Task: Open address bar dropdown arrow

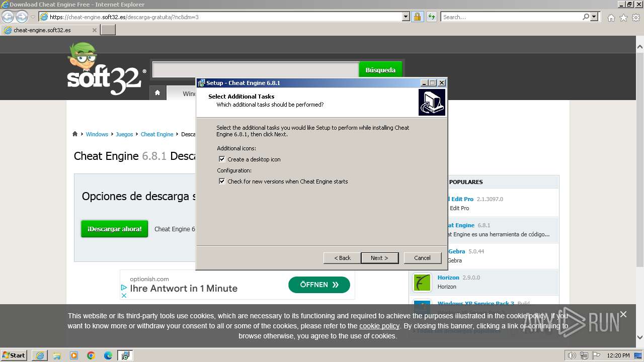Action: (x=406, y=17)
